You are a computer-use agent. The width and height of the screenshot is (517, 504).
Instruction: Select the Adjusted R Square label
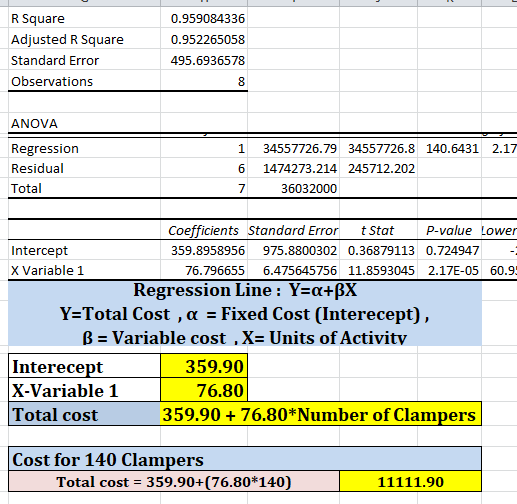coord(67,40)
